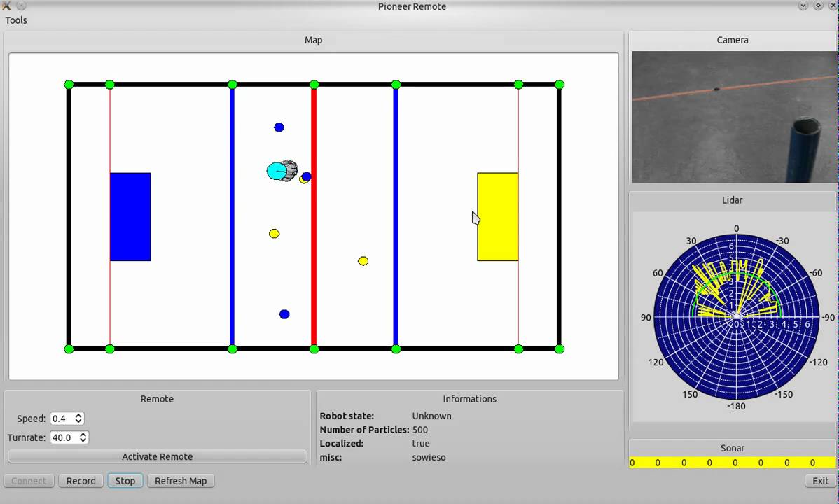
Task: Click the Lidar panel title
Action: tap(732, 200)
